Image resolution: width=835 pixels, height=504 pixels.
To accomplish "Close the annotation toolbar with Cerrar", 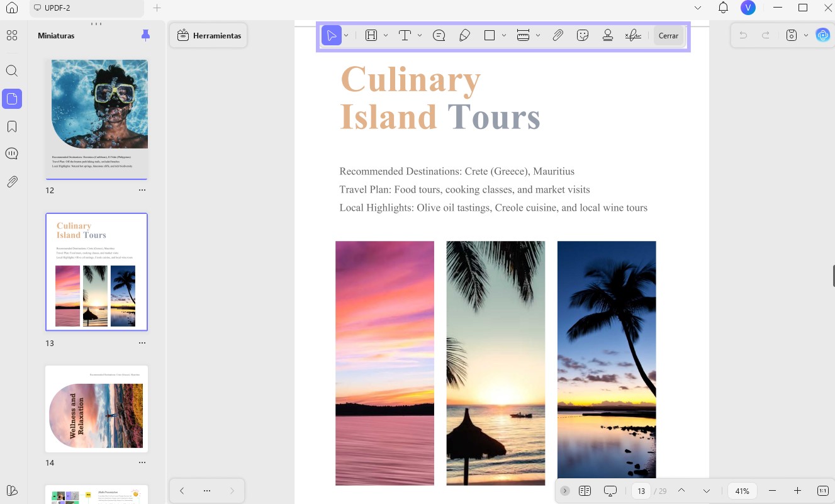I will pos(668,36).
